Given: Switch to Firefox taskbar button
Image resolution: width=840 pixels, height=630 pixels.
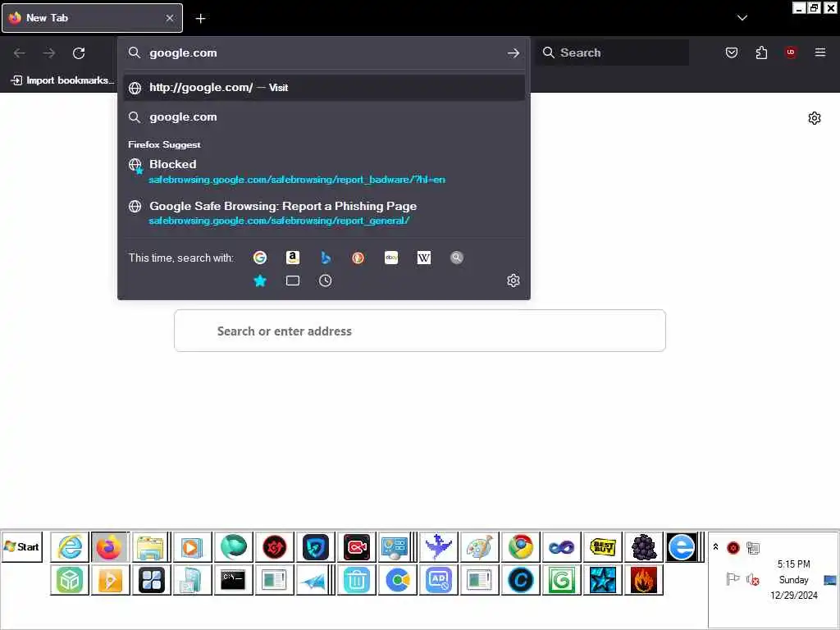Looking at the screenshot, I should [x=110, y=547].
